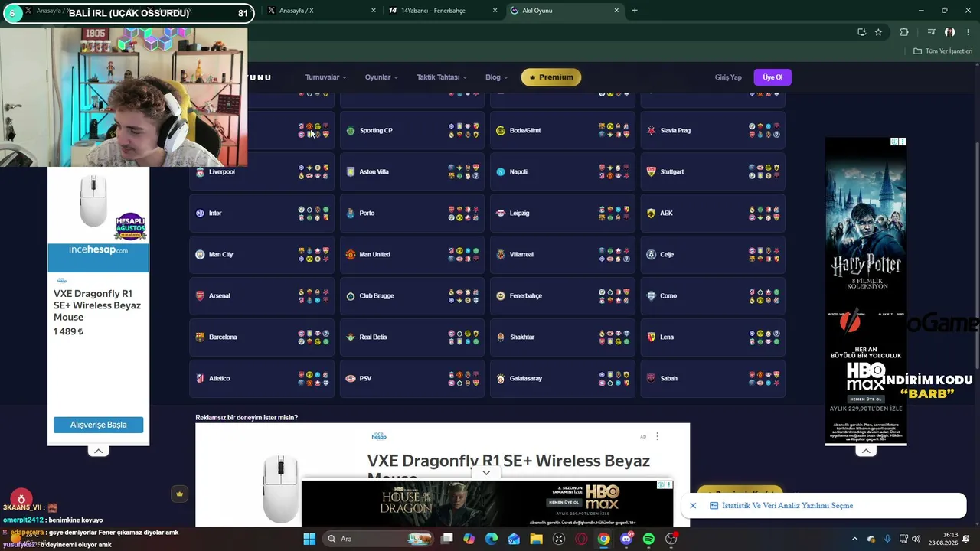Click the crown button at page bottom left

pyautogui.click(x=180, y=494)
